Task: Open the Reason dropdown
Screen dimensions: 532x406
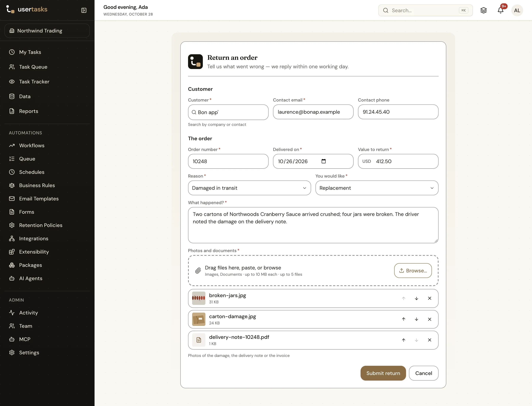Action: pos(249,188)
